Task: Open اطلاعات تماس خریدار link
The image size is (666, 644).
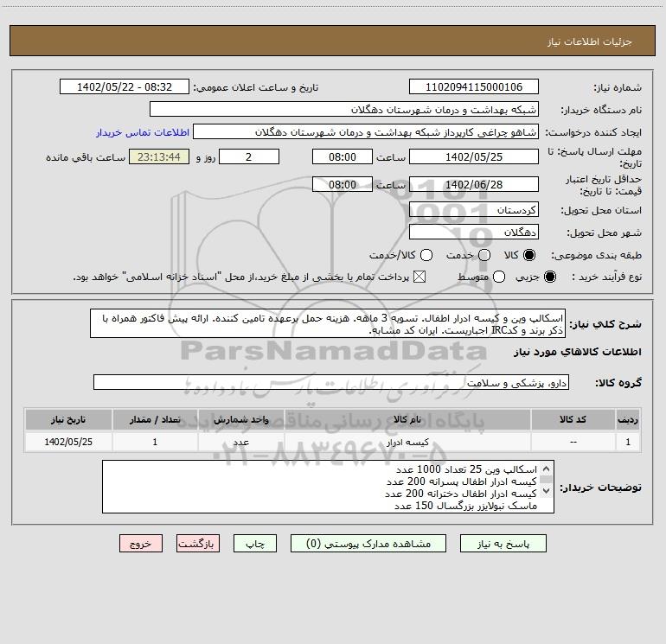Action: [143, 132]
